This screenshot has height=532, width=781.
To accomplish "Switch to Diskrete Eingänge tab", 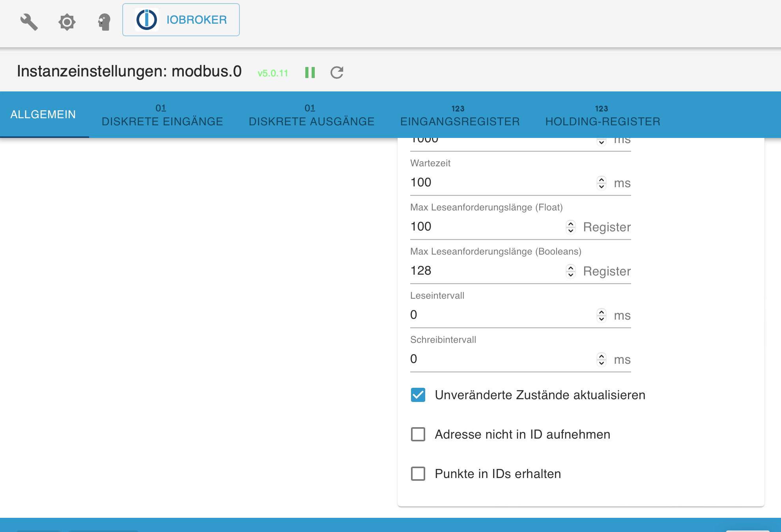I will [x=162, y=114].
